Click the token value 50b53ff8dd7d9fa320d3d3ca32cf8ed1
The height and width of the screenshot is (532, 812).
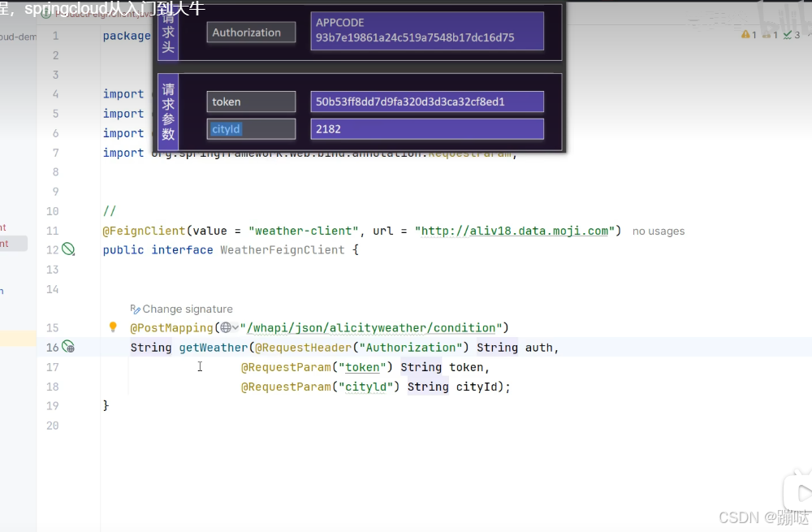(x=427, y=102)
